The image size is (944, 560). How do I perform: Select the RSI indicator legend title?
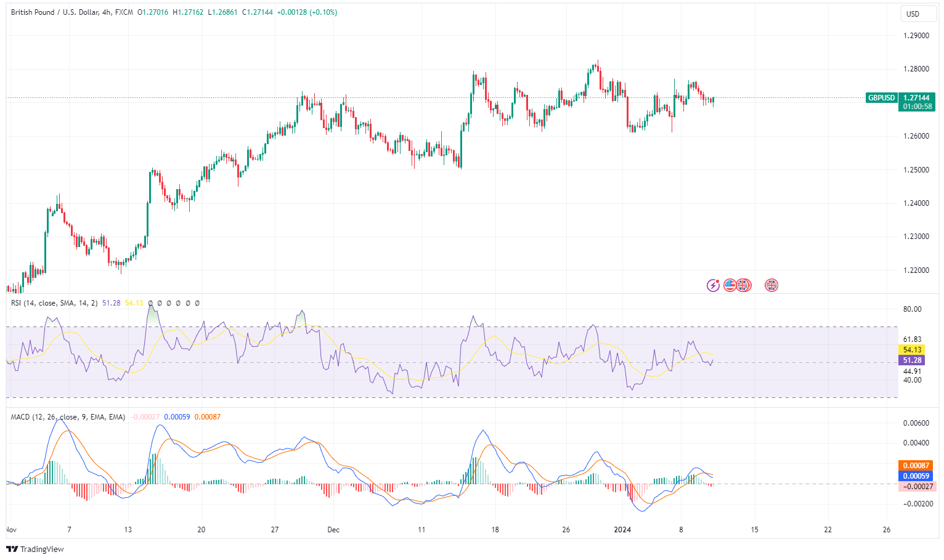point(54,303)
